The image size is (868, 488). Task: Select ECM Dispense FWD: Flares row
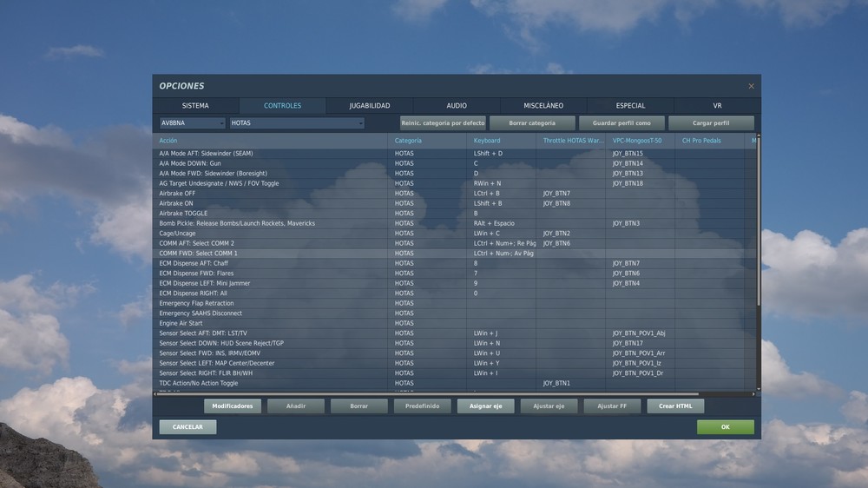coord(455,273)
